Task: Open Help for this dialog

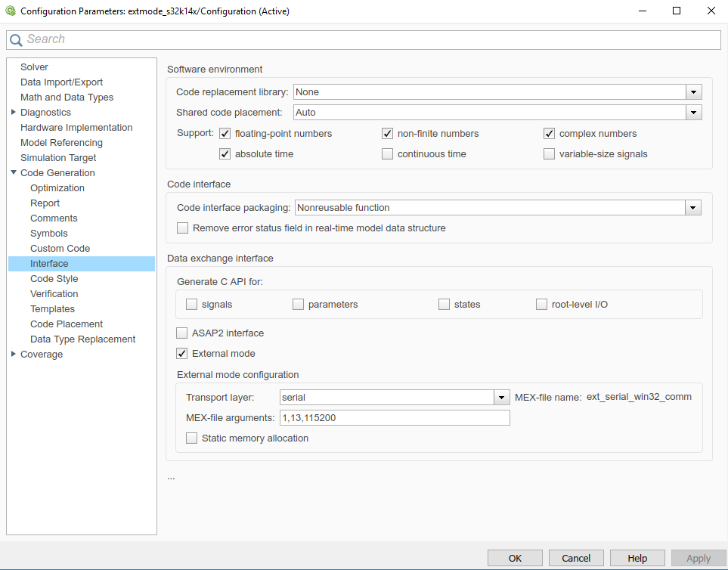Action: coord(637,559)
